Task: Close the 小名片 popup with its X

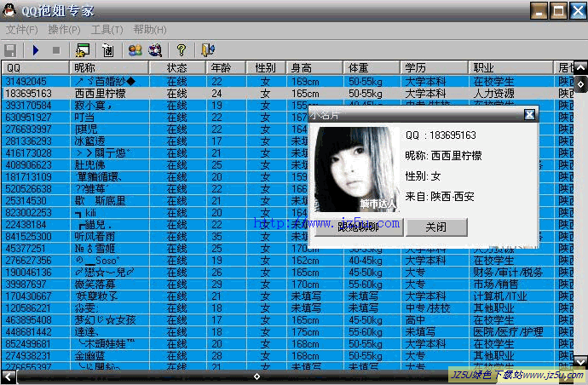Action: click(529, 115)
